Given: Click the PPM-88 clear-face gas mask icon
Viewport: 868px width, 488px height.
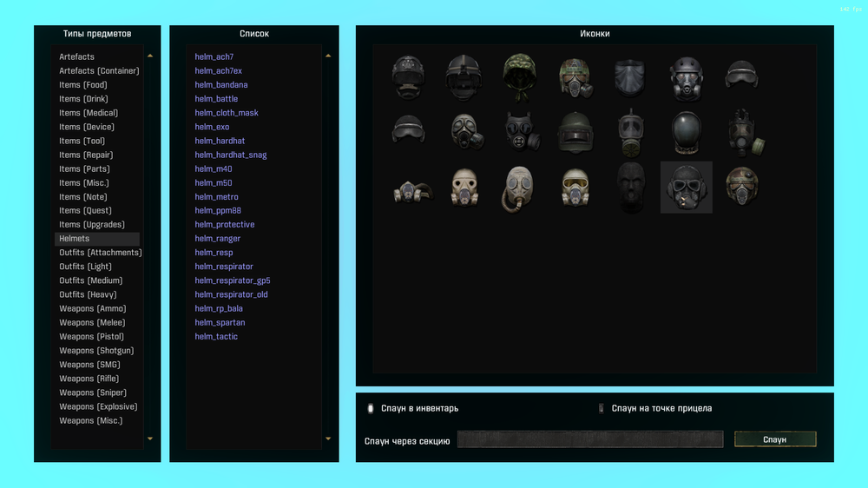Looking at the screenshot, I should coord(630,132).
